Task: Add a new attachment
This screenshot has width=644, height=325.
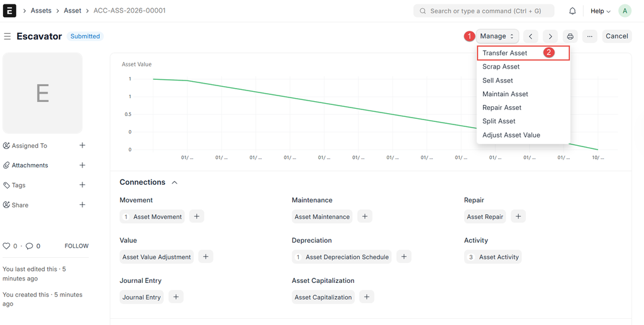Action: tap(82, 165)
